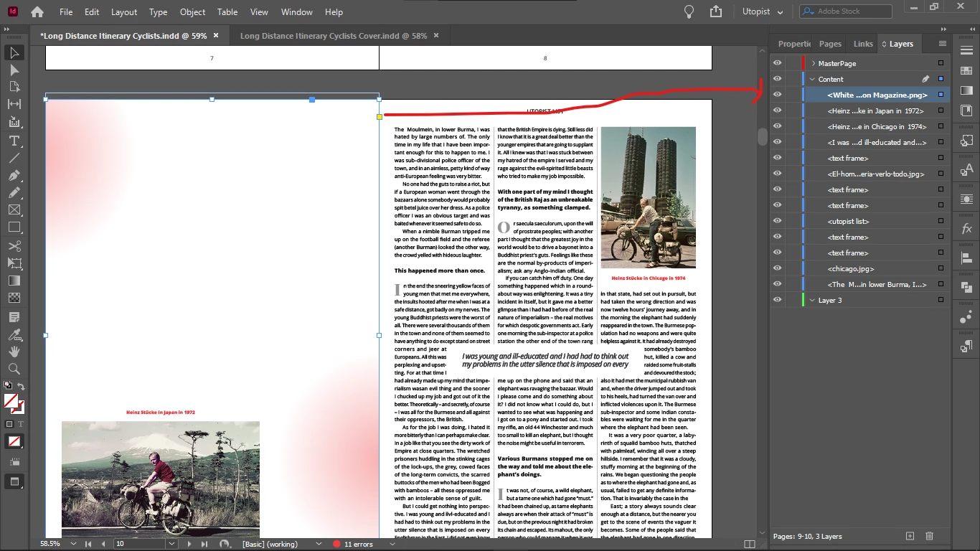
Task: Toggle visibility of Heinz in Chicago 1974 item
Action: point(777,126)
